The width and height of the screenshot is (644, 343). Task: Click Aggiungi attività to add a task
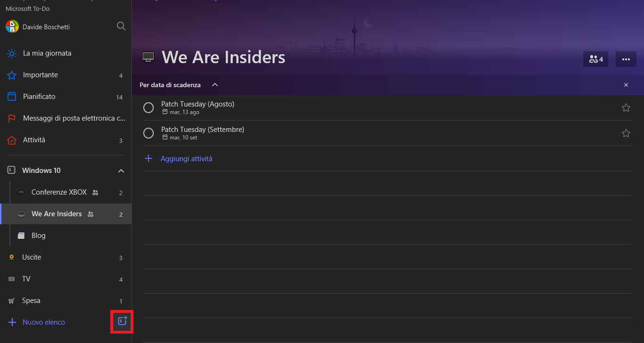[186, 159]
